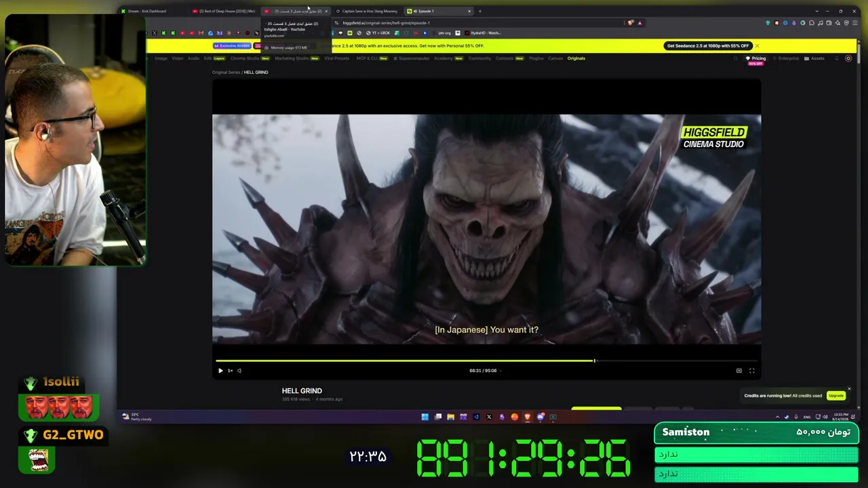Open a new browser tab
Image resolution: width=868 pixels, height=488 pixels.
pos(480,11)
